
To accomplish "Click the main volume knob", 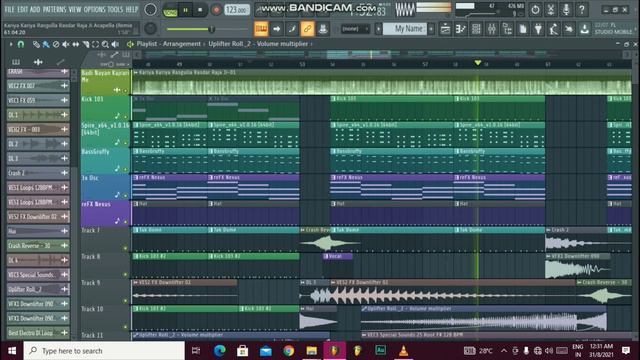I will [x=150, y=9].
